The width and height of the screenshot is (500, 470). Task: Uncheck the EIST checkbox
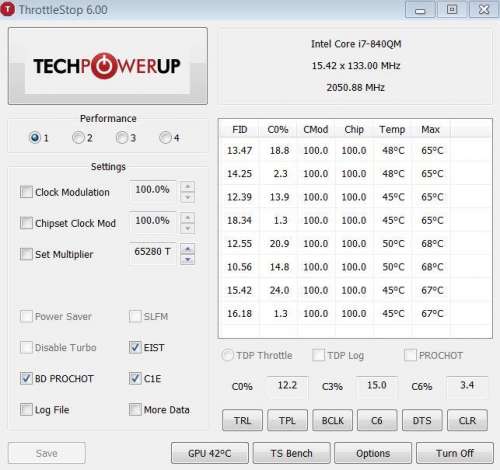coord(135,347)
